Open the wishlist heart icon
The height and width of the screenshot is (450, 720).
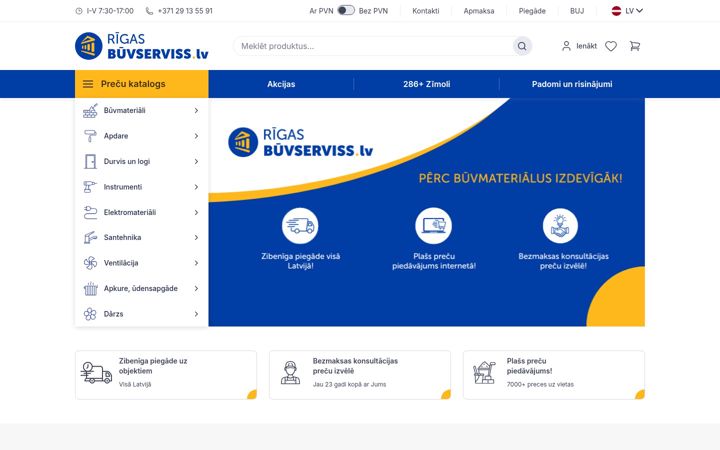point(611,46)
